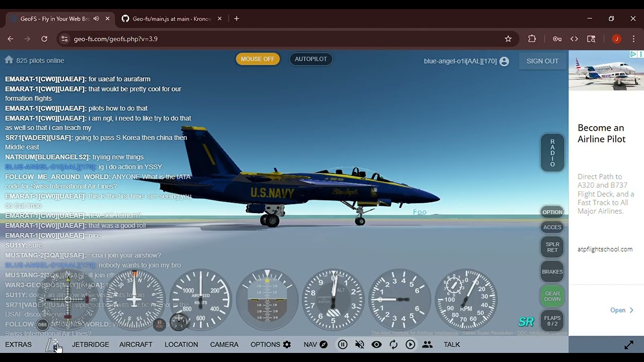
Task: Click the airspeed knots gauge
Action: [x=201, y=300]
